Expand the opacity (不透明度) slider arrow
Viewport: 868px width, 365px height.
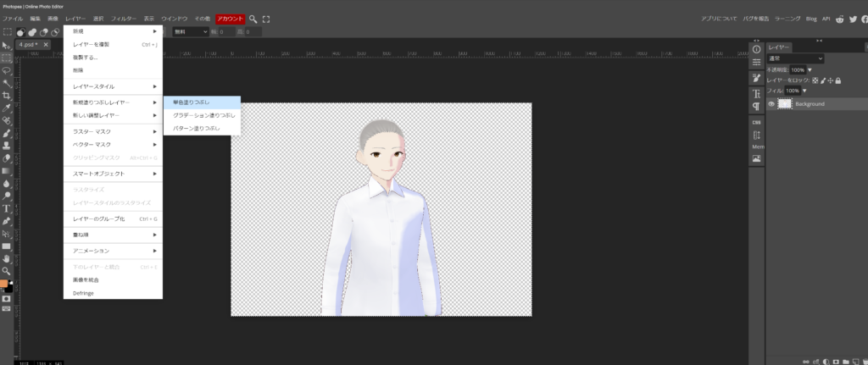810,69
